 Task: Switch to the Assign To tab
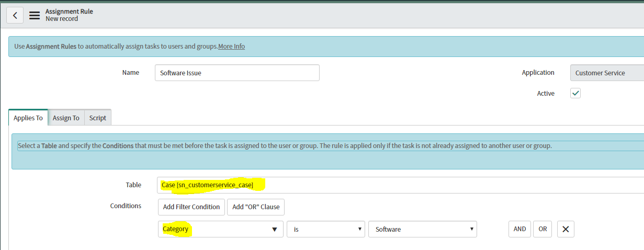coord(66,118)
